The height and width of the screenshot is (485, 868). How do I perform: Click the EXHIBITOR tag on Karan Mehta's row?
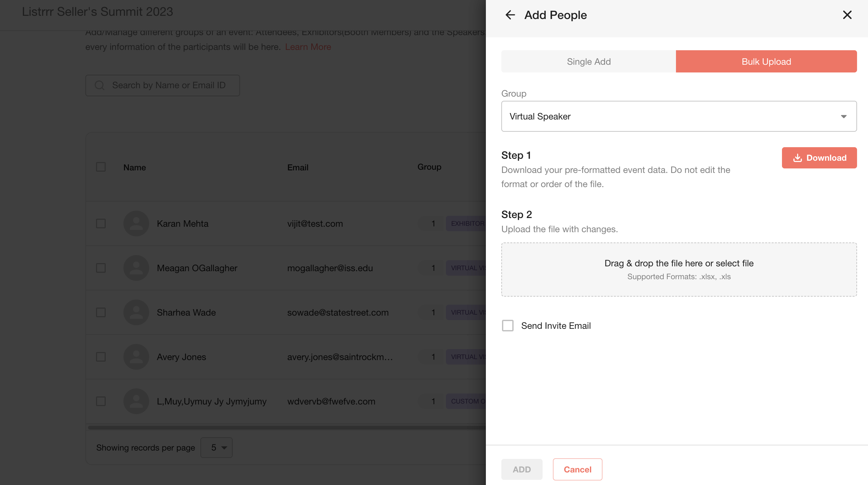466,223
